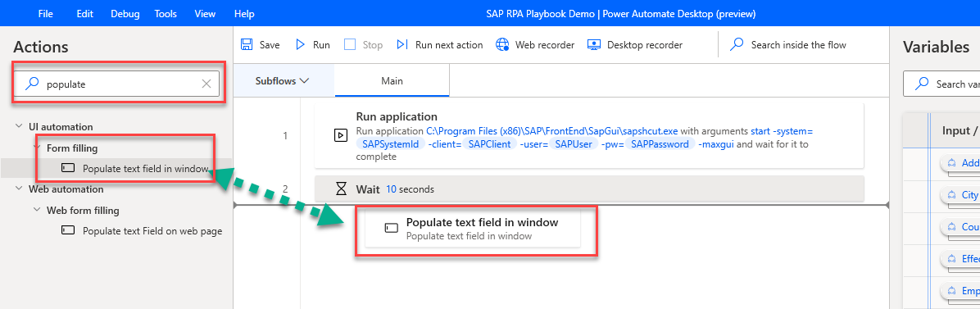Viewport: 980px width, 309px height.
Task: Select the Cou variable chip
Action: click(x=960, y=227)
